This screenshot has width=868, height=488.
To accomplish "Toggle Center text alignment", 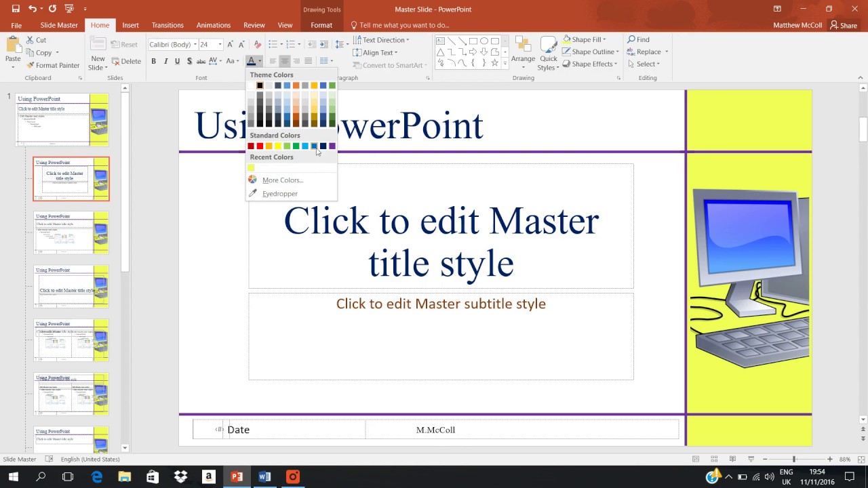I will (x=285, y=61).
